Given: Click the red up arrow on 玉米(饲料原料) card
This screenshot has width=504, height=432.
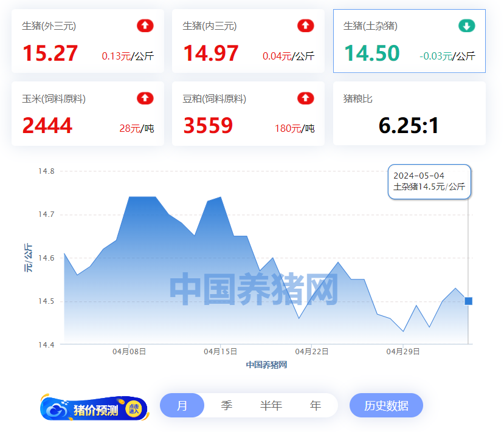Looking at the screenshot, I should pos(145,98).
